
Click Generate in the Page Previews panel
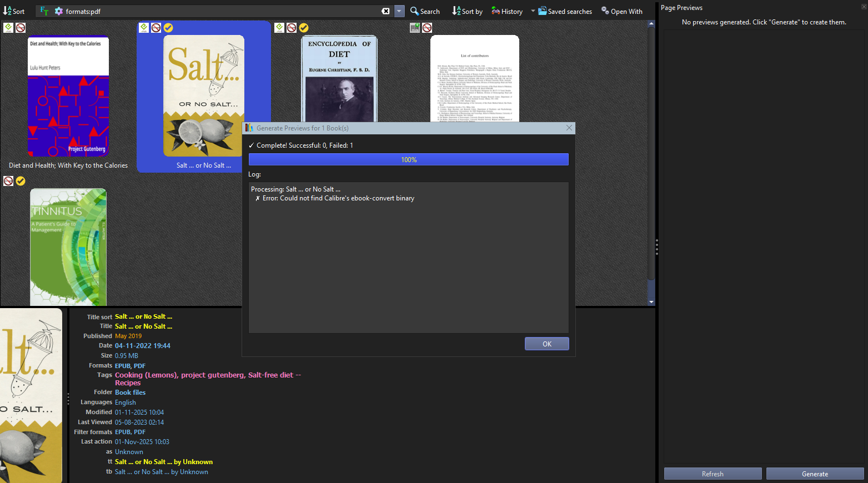point(815,474)
